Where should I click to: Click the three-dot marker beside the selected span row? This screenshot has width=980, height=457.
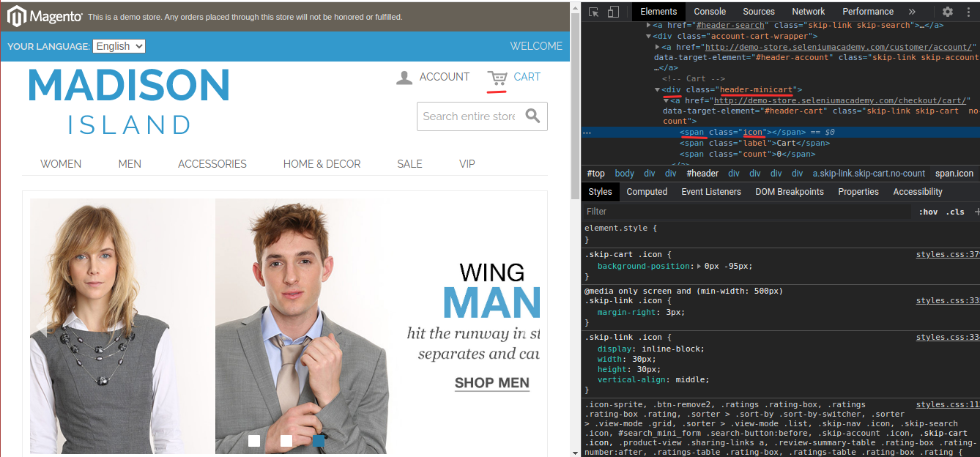click(x=587, y=133)
